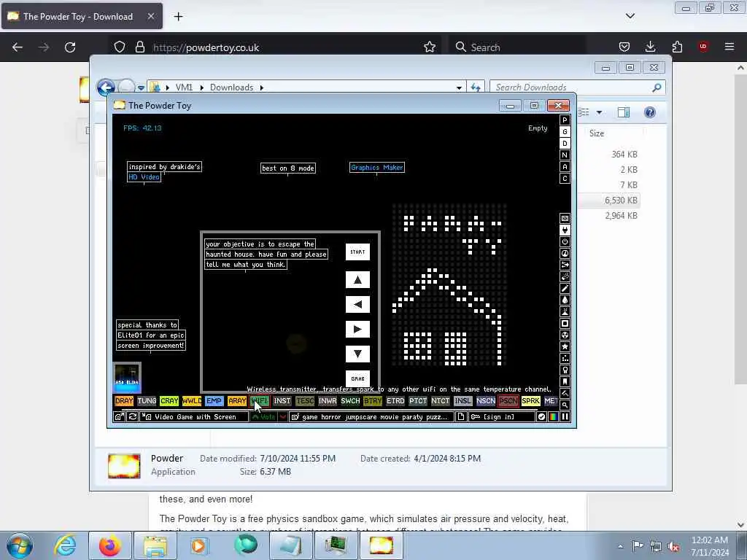This screenshot has height=560, width=747.
Task: Clear simulation with new page icon
Action: [461, 416]
